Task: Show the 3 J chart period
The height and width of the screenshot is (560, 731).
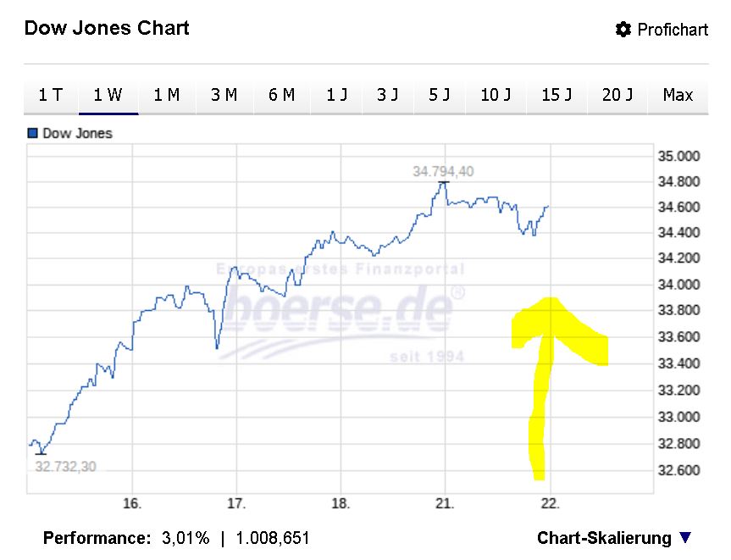Action: coord(387,95)
